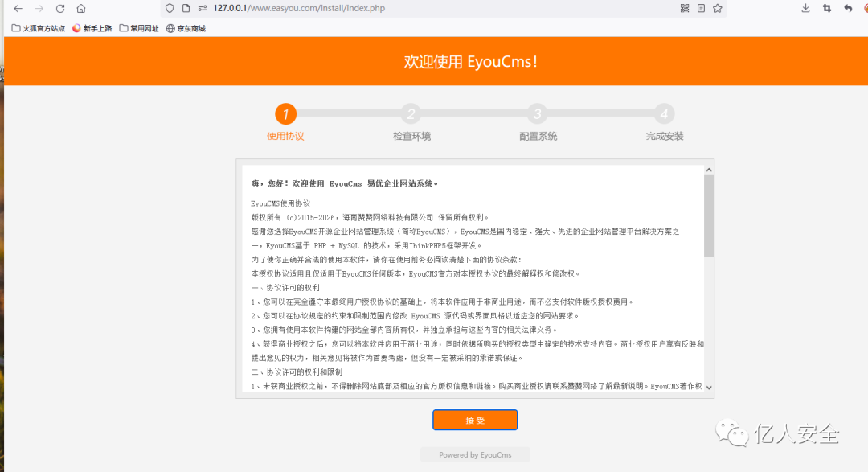Click the page info icon in the address bar
The width and height of the screenshot is (868, 472).
point(186,8)
